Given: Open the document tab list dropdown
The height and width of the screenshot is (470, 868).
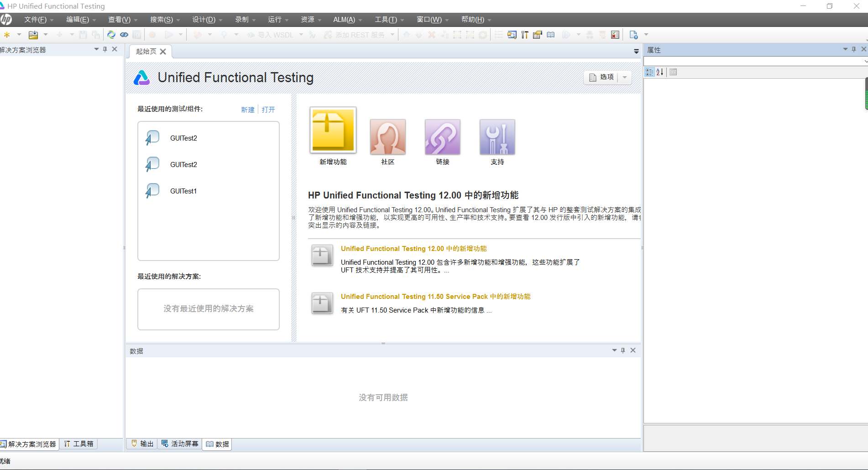Looking at the screenshot, I should click(636, 52).
